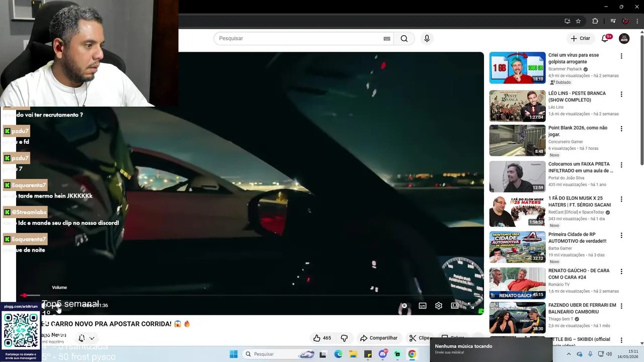The height and width of the screenshot is (362, 644).
Task: Like the video with thumbs up 465
Action: [x=322, y=338]
